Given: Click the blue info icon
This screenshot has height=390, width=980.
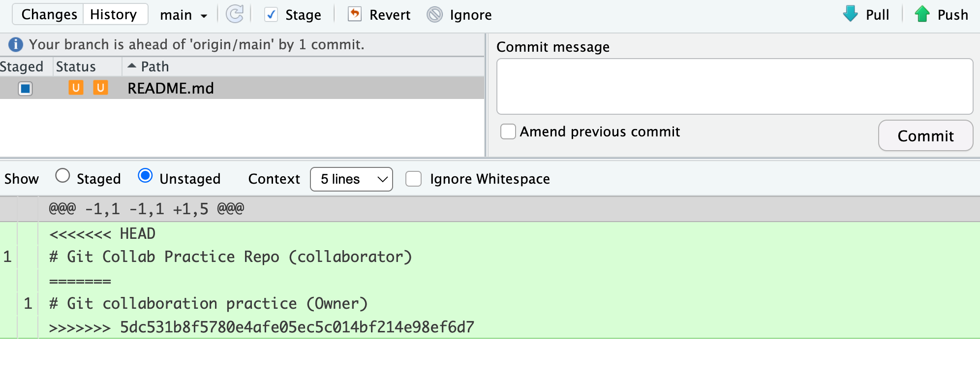Looking at the screenshot, I should pyautogui.click(x=16, y=44).
